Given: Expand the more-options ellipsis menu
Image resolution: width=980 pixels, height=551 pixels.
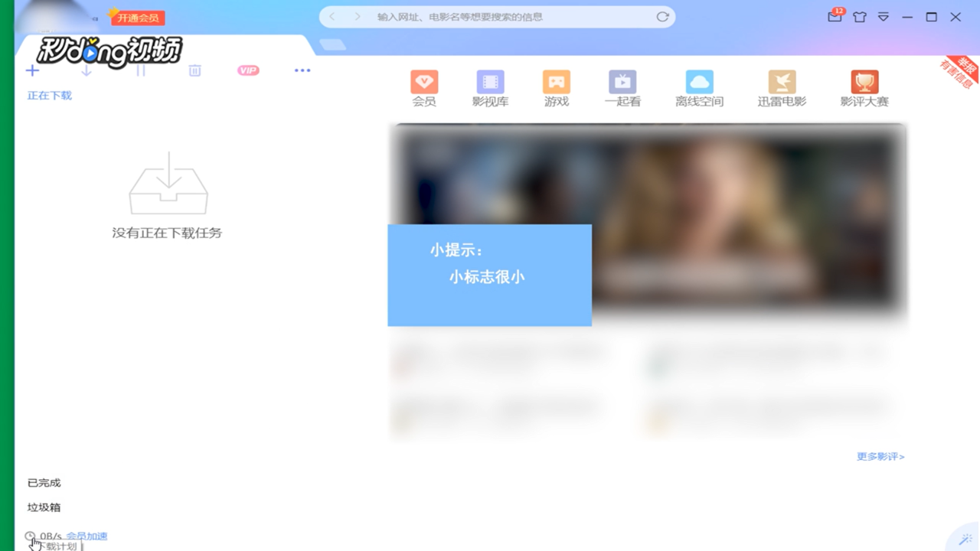Looking at the screenshot, I should (x=302, y=70).
